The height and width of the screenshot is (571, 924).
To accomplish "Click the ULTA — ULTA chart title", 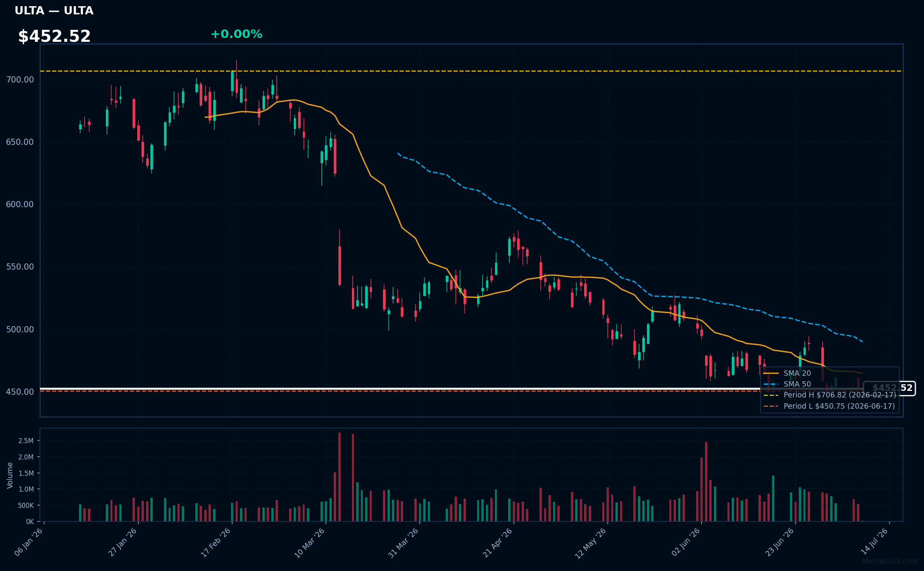I will pyautogui.click(x=54, y=10).
